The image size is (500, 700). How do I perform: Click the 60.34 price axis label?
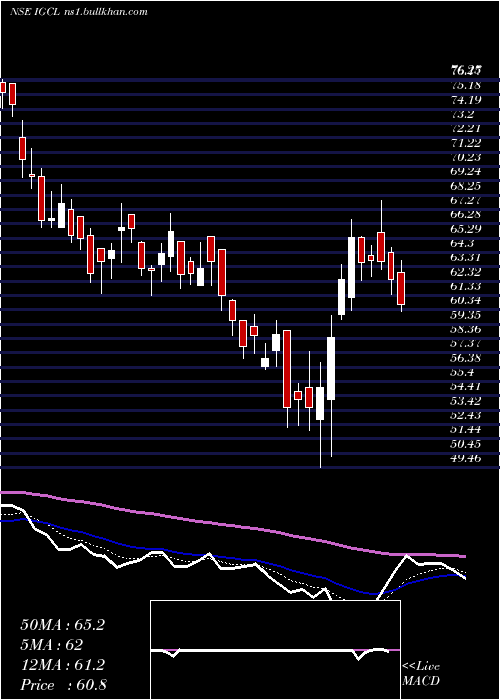tap(466, 301)
